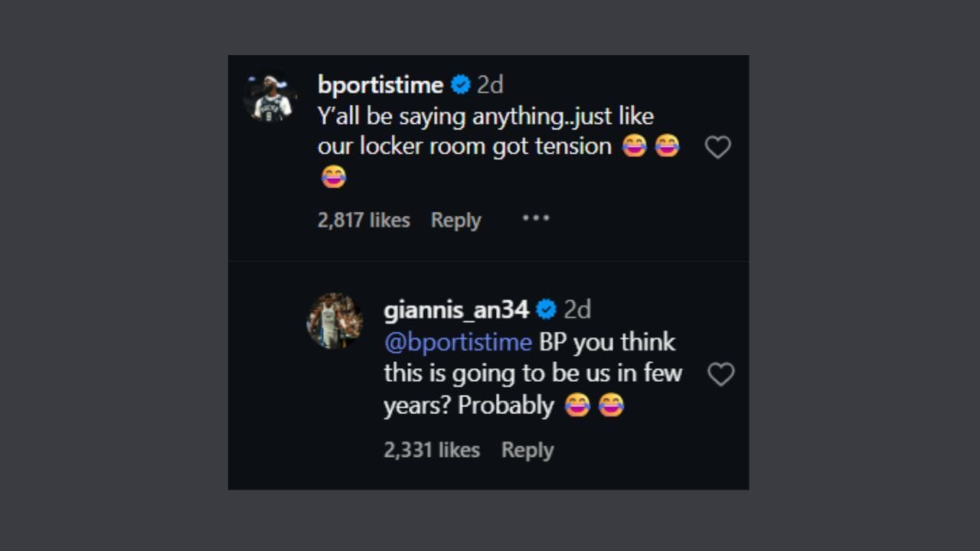Click the "locker room got tension" comment text

tap(464, 146)
